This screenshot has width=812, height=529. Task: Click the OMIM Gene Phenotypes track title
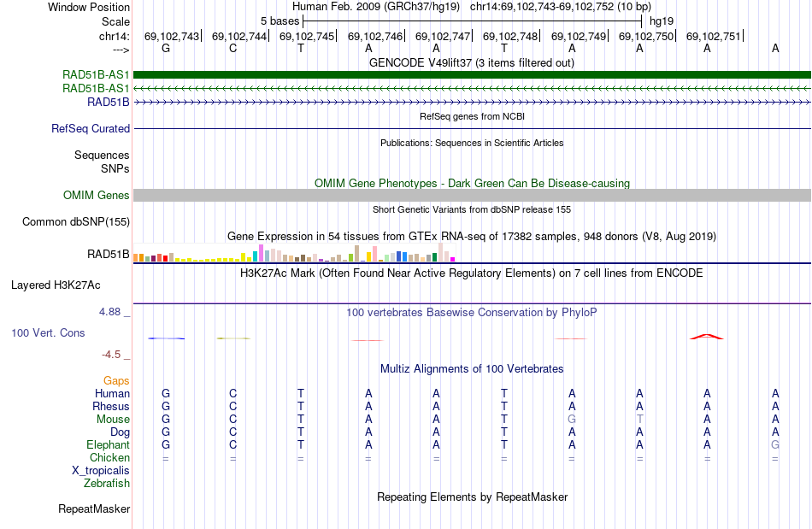coord(472,183)
